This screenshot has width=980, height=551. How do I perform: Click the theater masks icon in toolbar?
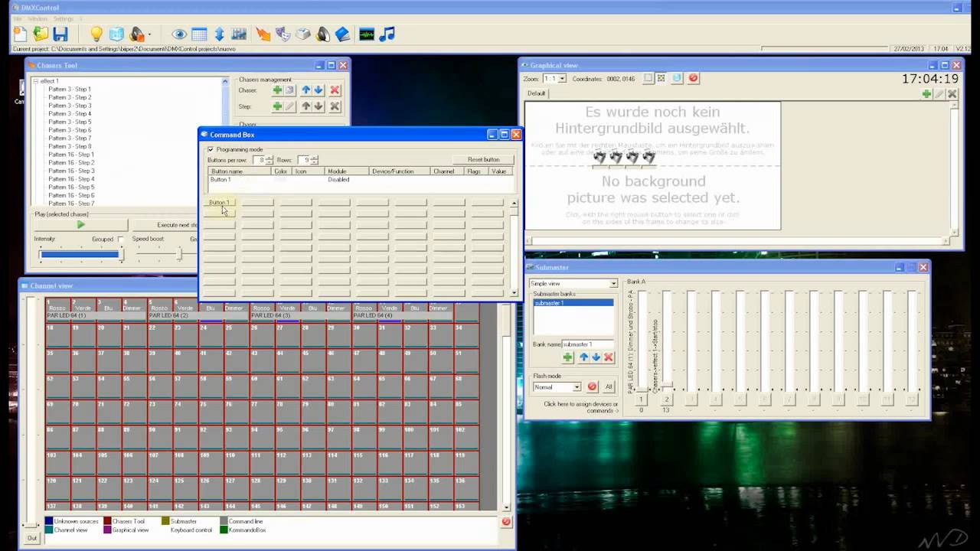(283, 34)
